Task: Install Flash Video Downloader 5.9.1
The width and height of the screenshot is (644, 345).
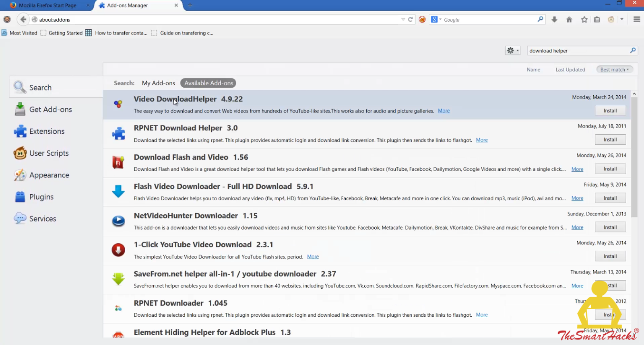Action: click(610, 198)
